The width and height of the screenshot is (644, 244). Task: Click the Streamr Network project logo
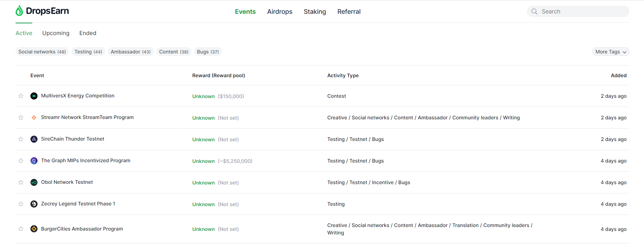tap(34, 118)
